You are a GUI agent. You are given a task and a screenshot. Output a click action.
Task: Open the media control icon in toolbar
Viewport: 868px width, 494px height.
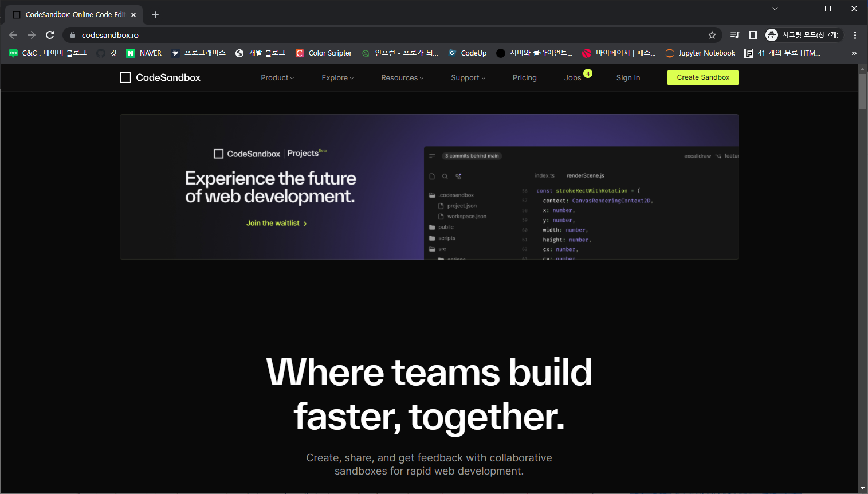[x=735, y=35]
